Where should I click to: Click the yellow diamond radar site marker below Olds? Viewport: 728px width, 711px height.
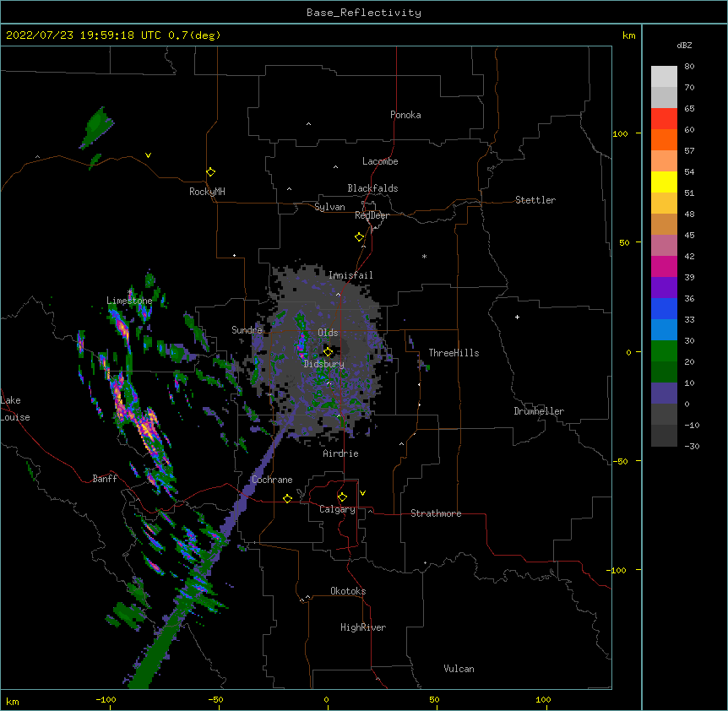[329, 351]
